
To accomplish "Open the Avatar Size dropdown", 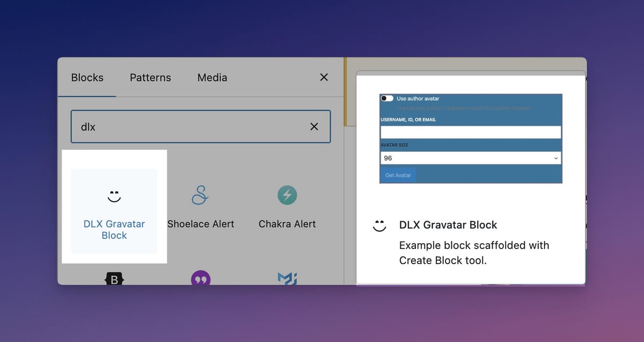I will [x=471, y=158].
